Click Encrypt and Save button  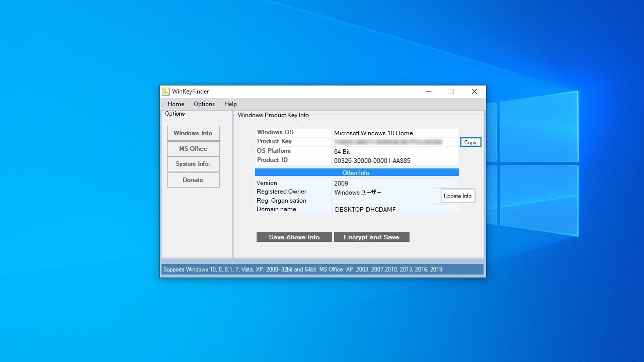tap(372, 237)
